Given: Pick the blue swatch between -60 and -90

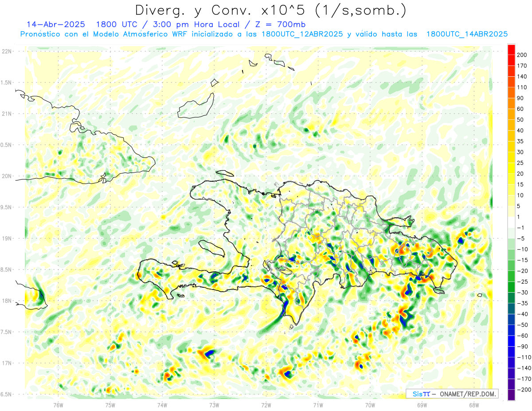Looking at the screenshot, I should [511, 341].
